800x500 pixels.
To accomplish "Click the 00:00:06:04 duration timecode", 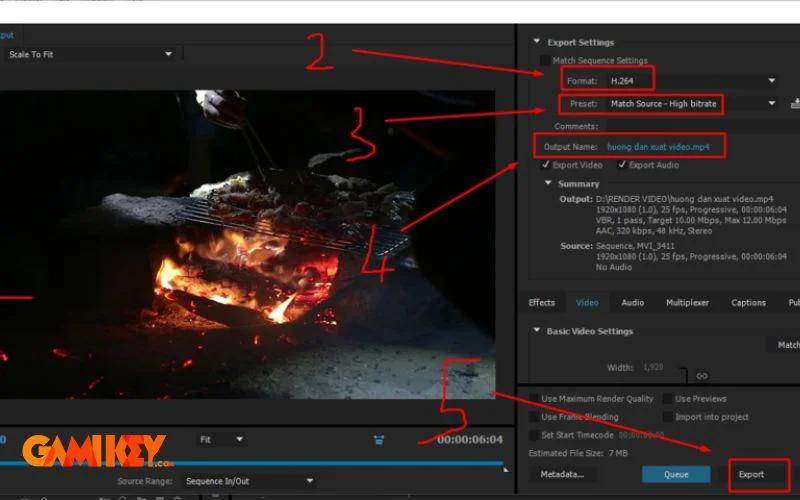I will tap(469, 439).
